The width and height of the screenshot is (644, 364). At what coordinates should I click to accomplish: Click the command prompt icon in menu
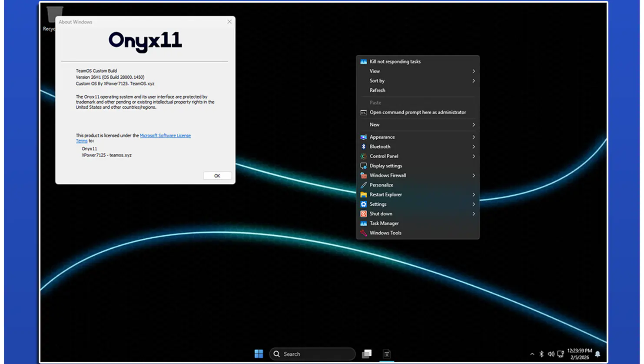click(x=363, y=112)
